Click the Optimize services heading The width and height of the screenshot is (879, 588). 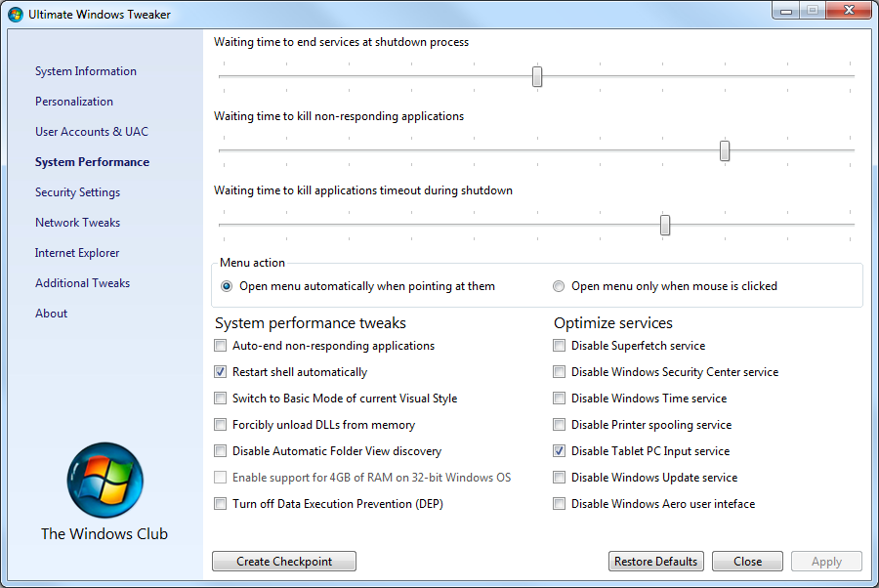613,323
